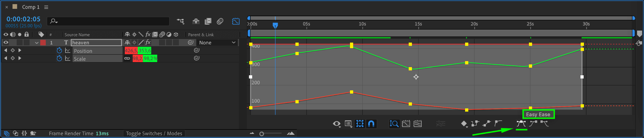The width and height of the screenshot is (644, 138).
Task: Fit all graphs to view
Action: pyautogui.click(x=418, y=124)
